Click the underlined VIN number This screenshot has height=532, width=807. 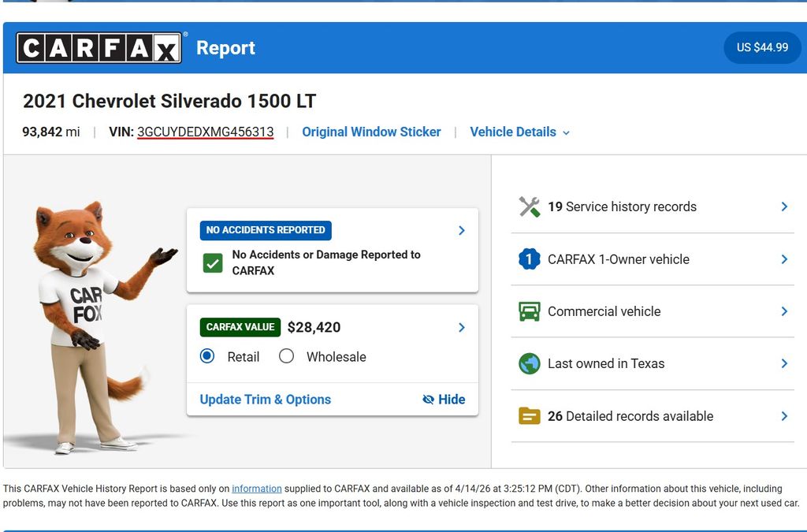(x=205, y=132)
